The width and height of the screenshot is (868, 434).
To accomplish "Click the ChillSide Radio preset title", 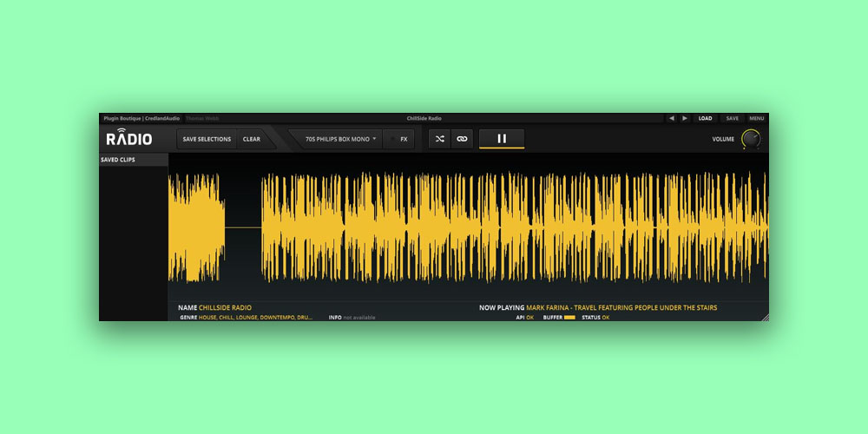I will (424, 118).
